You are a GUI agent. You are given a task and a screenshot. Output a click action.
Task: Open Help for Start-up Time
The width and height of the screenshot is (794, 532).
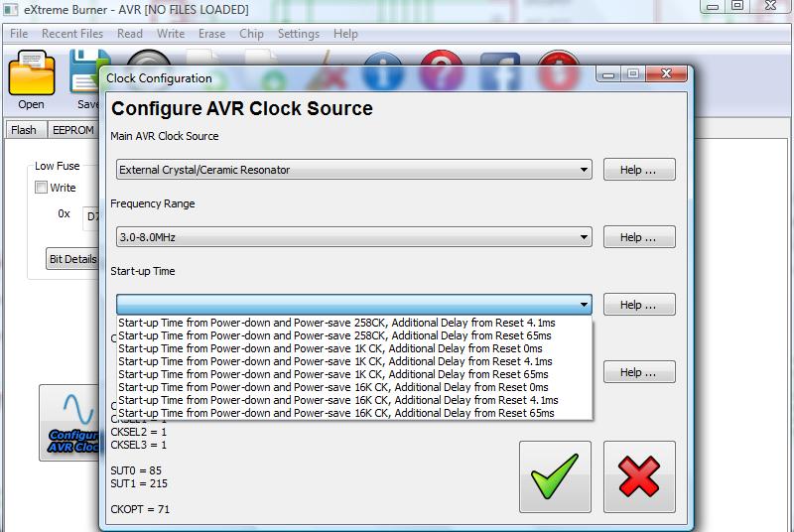639,305
